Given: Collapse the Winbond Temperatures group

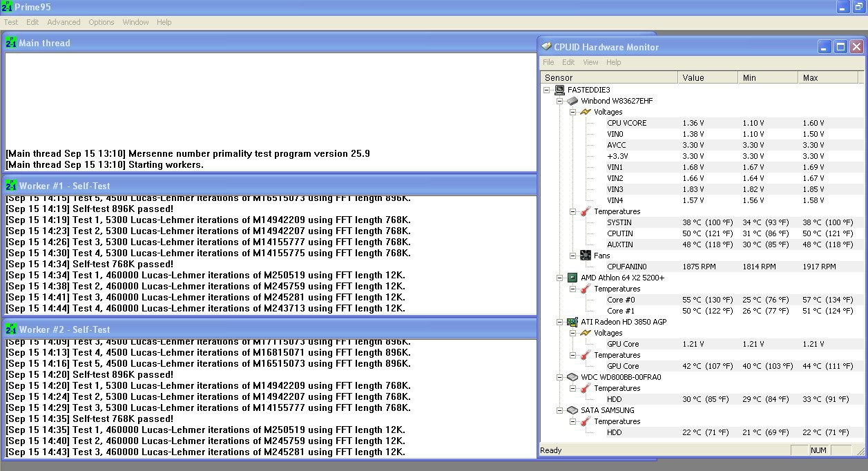Looking at the screenshot, I should tap(572, 211).
